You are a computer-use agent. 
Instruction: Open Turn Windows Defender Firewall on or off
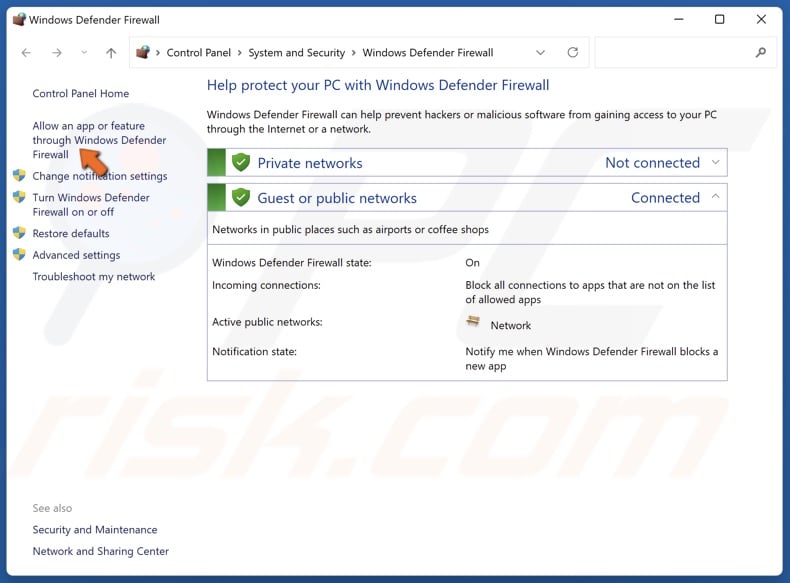[x=91, y=205]
